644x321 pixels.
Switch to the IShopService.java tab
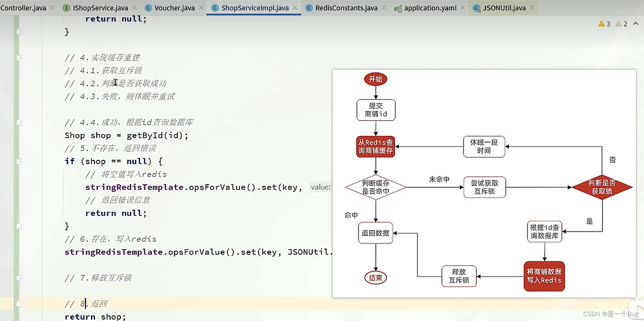100,8
